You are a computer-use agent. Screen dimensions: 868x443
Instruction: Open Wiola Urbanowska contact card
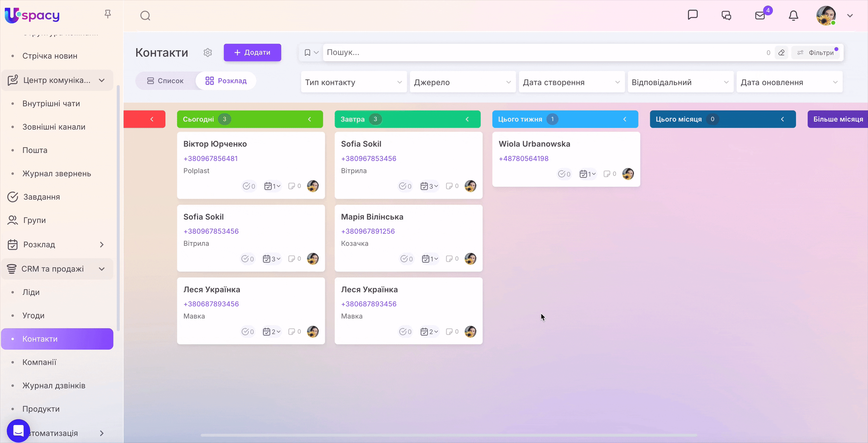[534, 144]
